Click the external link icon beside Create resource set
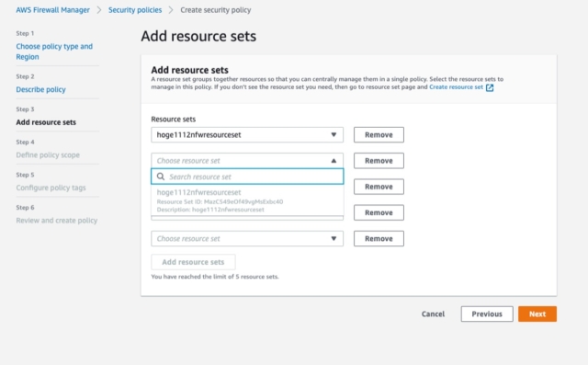 pos(490,87)
